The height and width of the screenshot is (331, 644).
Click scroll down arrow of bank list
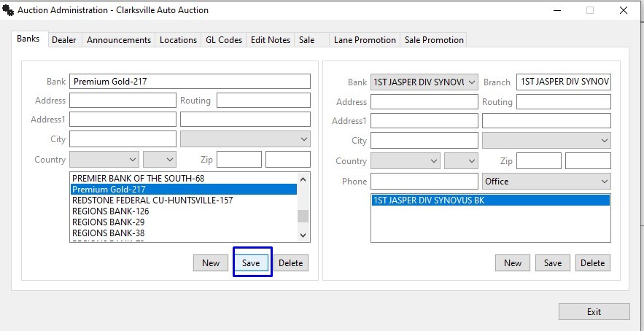pos(303,235)
